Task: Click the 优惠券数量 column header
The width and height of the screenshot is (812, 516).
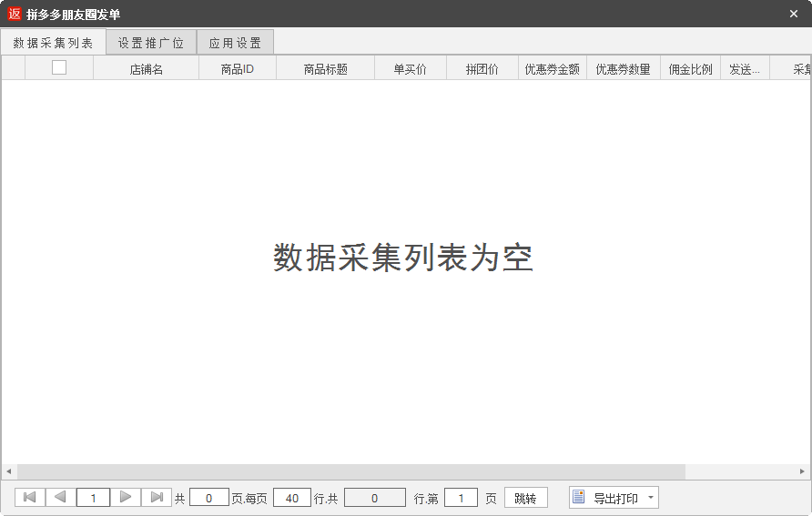Action: [x=624, y=68]
